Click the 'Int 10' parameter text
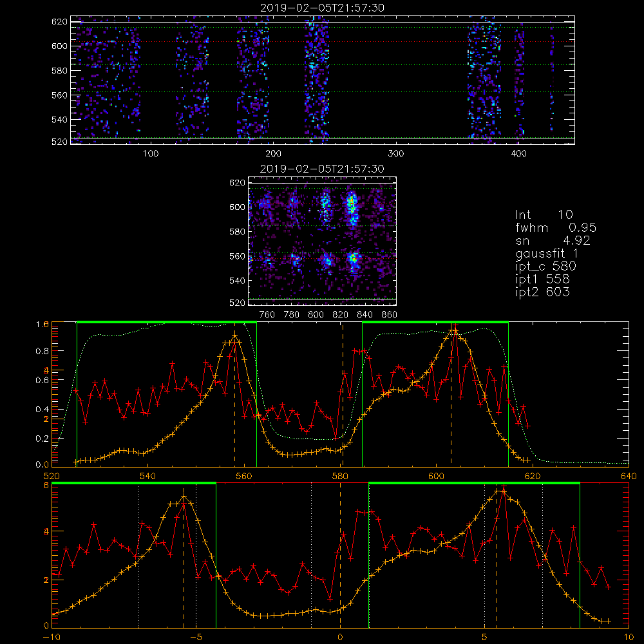Screen dimensions: 644x644 (544, 215)
